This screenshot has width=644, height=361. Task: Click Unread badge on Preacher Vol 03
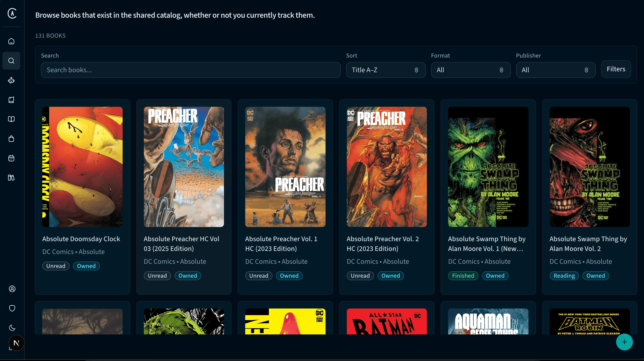[157, 276]
